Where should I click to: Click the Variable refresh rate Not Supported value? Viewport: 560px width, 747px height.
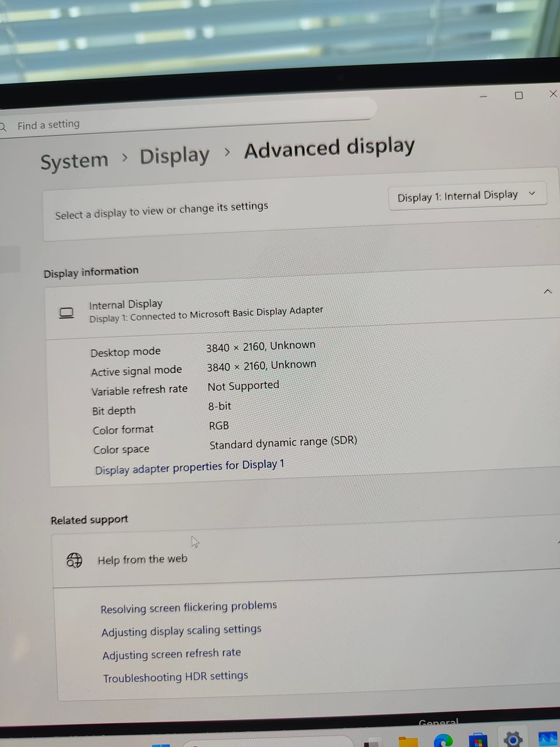coord(243,386)
